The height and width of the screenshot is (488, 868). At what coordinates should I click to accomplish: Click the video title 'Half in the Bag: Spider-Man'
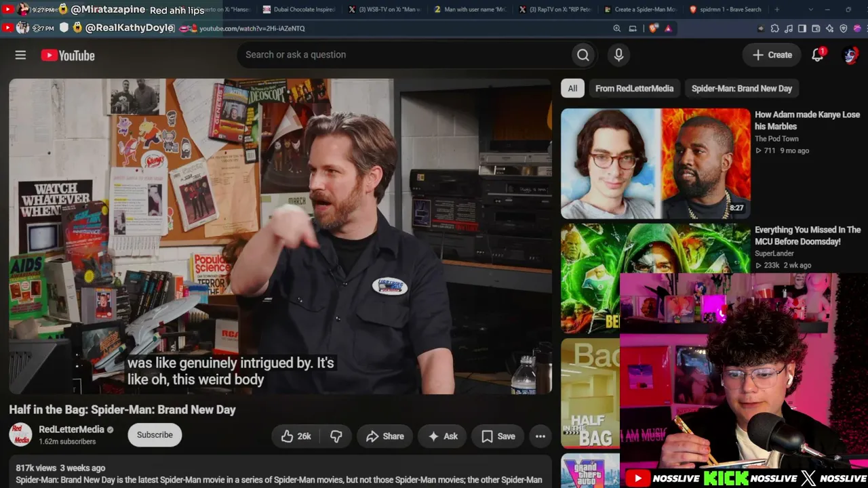pyautogui.click(x=122, y=409)
